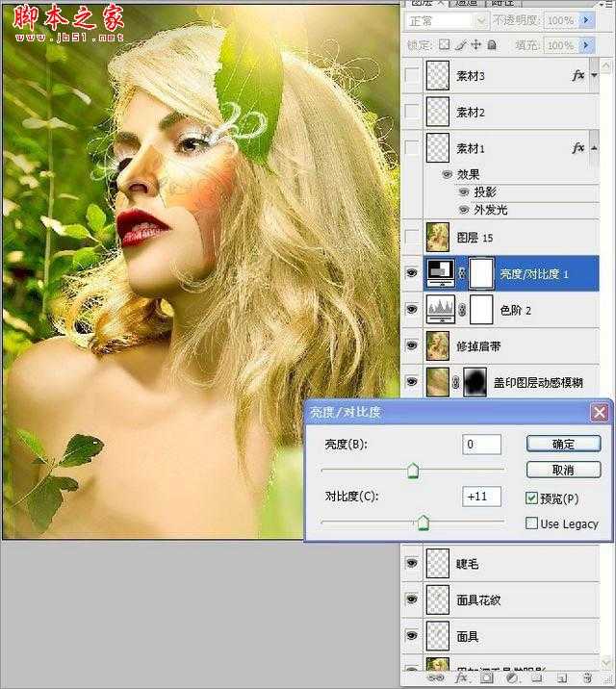The width and height of the screenshot is (616, 689).
Task: Close the 亮度/对比度 dialog
Action: 600,412
